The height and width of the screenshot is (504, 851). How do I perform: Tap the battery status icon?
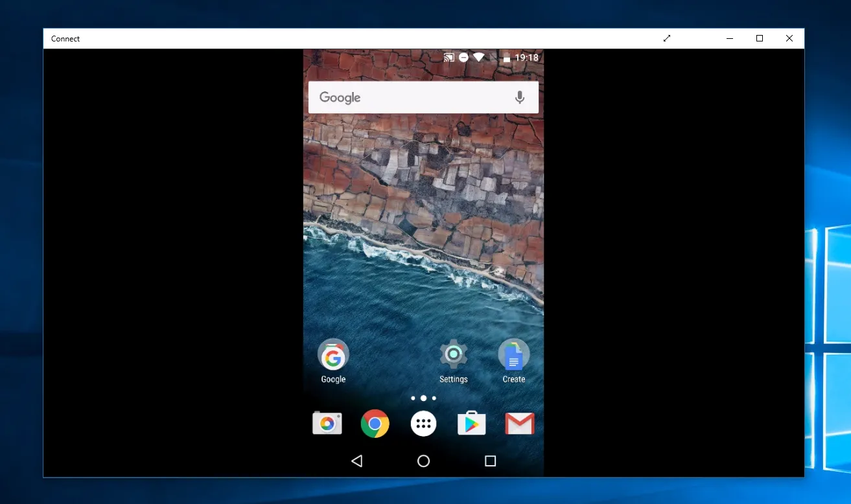pyautogui.click(x=506, y=58)
